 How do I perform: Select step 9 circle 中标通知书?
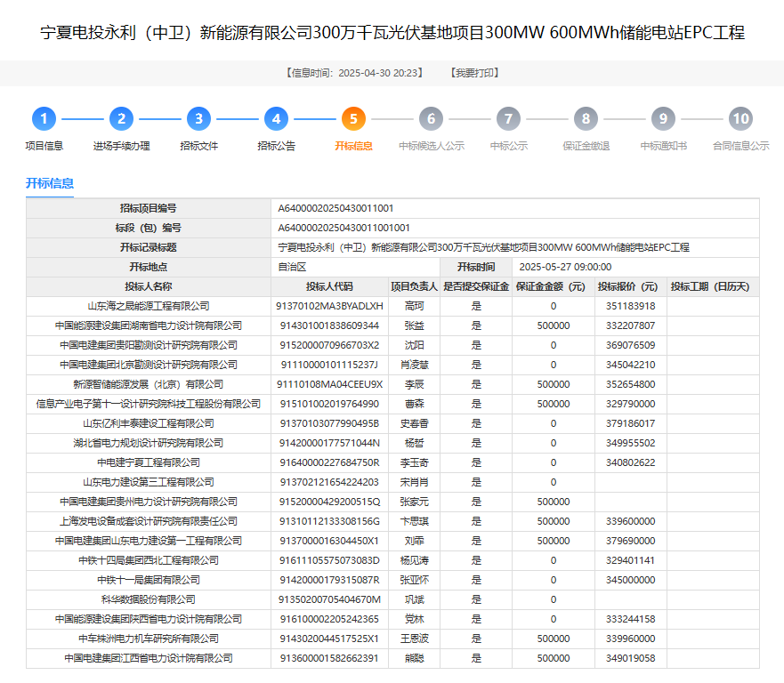click(664, 119)
